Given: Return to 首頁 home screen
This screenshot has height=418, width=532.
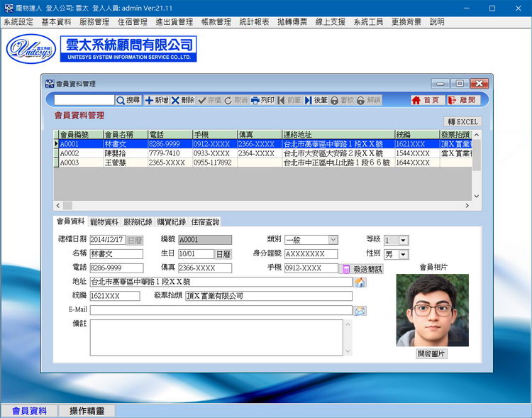Looking at the screenshot, I should pos(426,101).
